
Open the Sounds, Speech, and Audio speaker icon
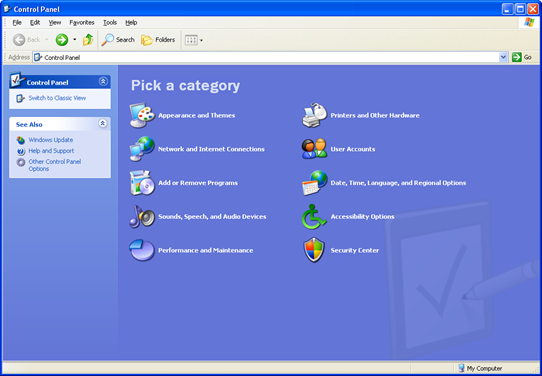pyautogui.click(x=142, y=216)
